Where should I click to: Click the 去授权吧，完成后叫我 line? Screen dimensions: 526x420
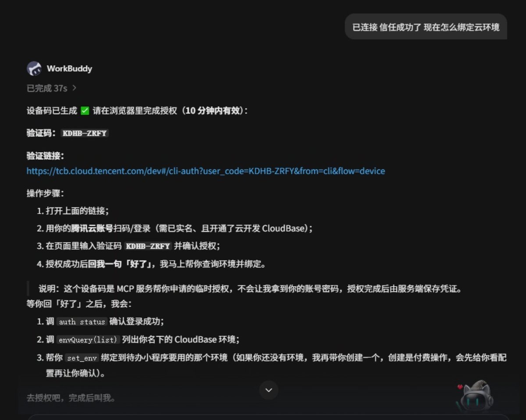pyautogui.click(x=71, y=398)
